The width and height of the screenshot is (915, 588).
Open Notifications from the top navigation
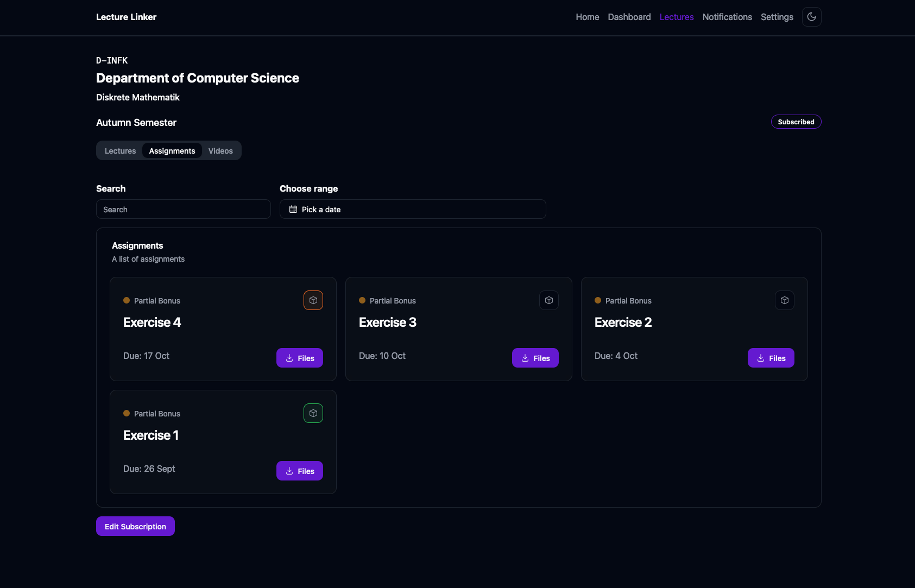[727, 17]
